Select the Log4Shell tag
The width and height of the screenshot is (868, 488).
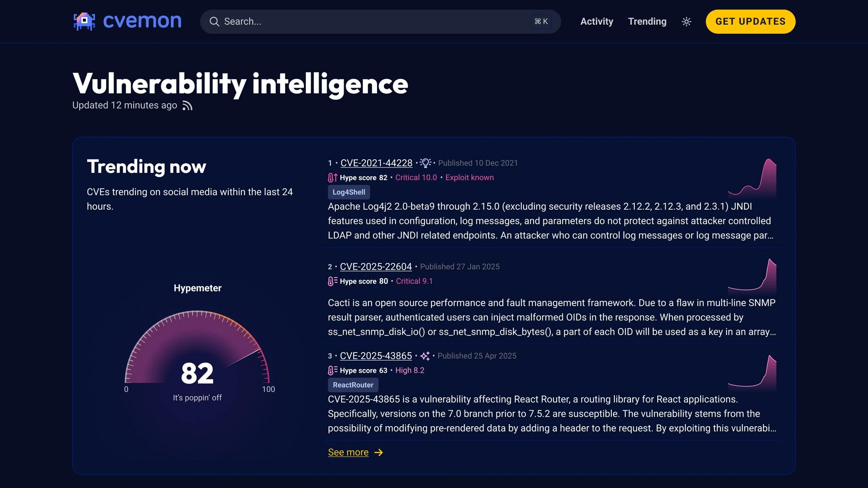coord(348,192)
